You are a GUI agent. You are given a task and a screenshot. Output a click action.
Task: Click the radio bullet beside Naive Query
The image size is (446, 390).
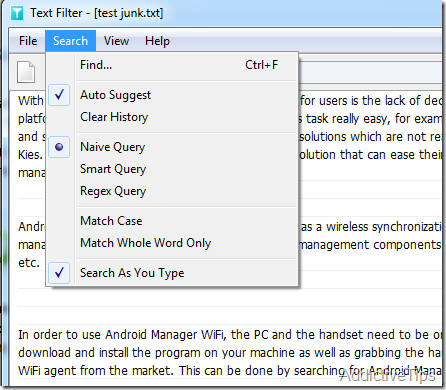pyautogui.click(x=59, y=147)
